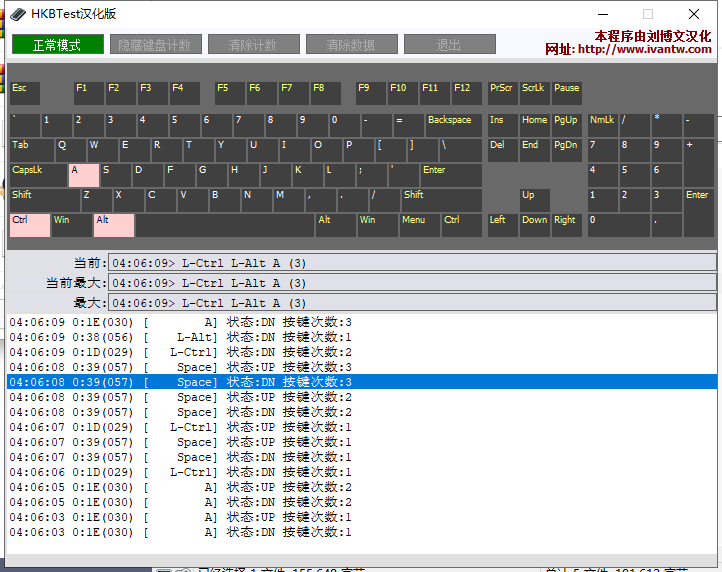Click the highlighted left Alt key

[x=114, y=225]
